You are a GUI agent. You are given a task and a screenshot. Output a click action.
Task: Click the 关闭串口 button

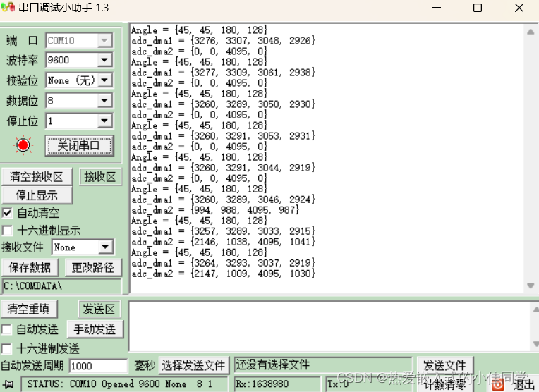tap(80, 146)
